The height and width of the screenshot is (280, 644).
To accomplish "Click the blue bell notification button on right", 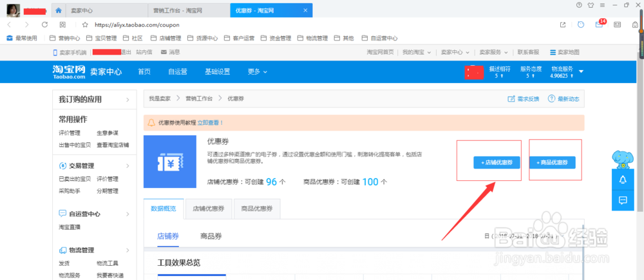I will 623,180.
